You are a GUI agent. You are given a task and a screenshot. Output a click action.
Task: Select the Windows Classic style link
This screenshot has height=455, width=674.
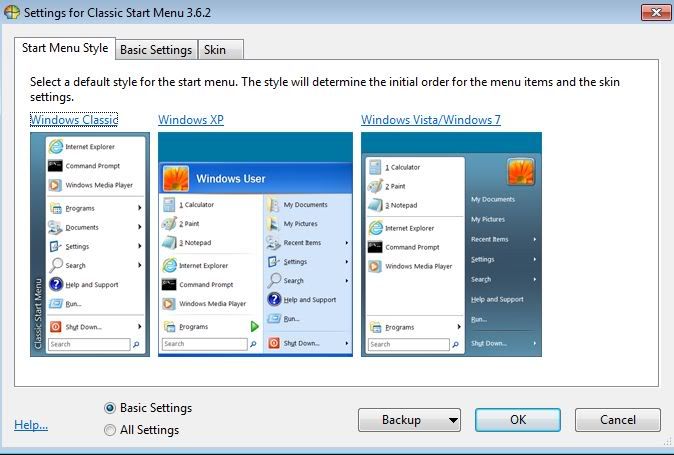[x=74, y=119]
